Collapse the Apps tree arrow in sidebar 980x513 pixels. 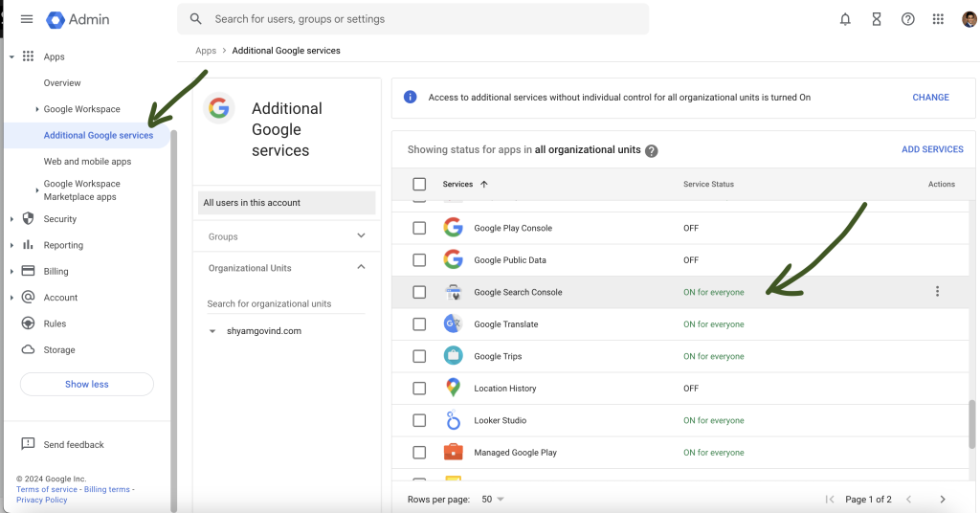tap(11, 56)
